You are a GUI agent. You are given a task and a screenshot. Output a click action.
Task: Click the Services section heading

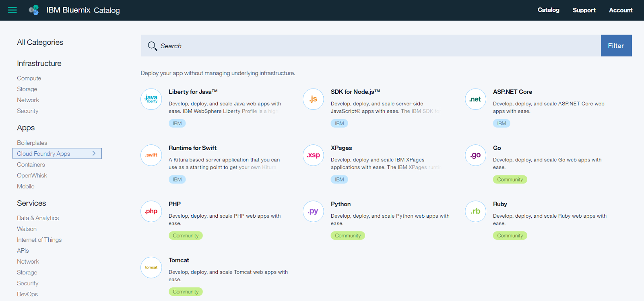31,203
